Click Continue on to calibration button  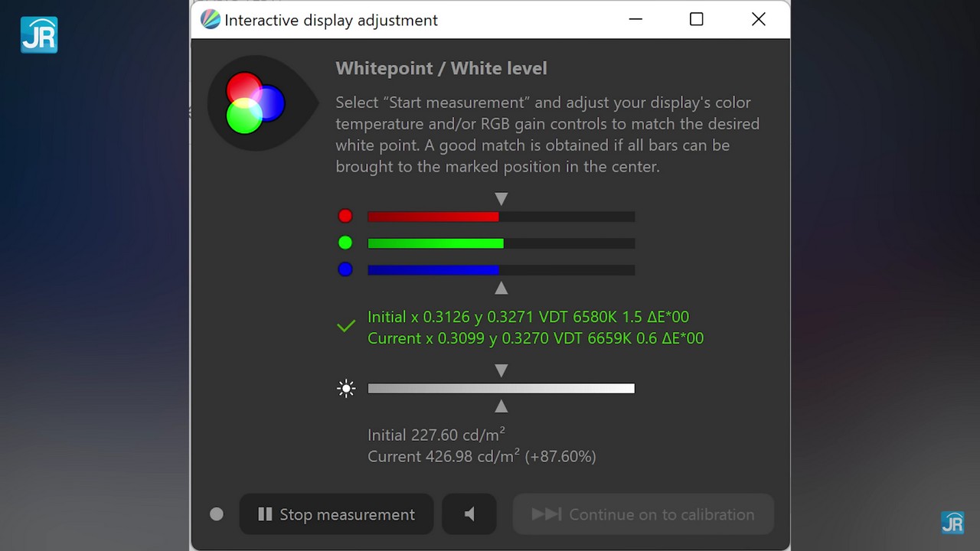643,514
